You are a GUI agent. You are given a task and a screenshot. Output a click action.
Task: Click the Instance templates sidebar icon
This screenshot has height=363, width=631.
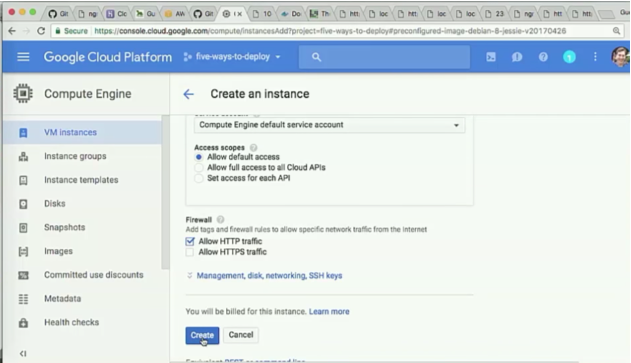tap(23, 180)
